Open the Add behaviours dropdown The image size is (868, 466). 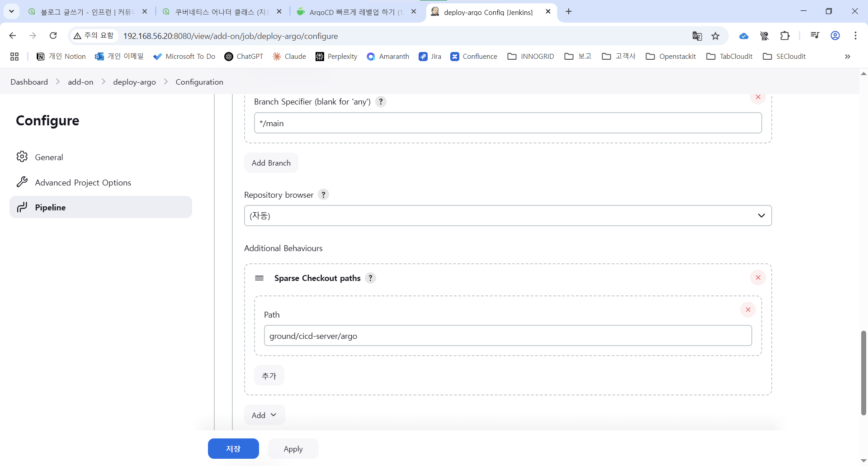click(x=264, y=415)
